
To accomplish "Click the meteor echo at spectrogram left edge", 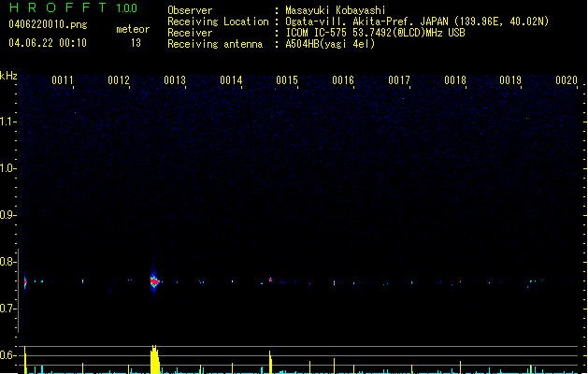I will tap(25, 283).
